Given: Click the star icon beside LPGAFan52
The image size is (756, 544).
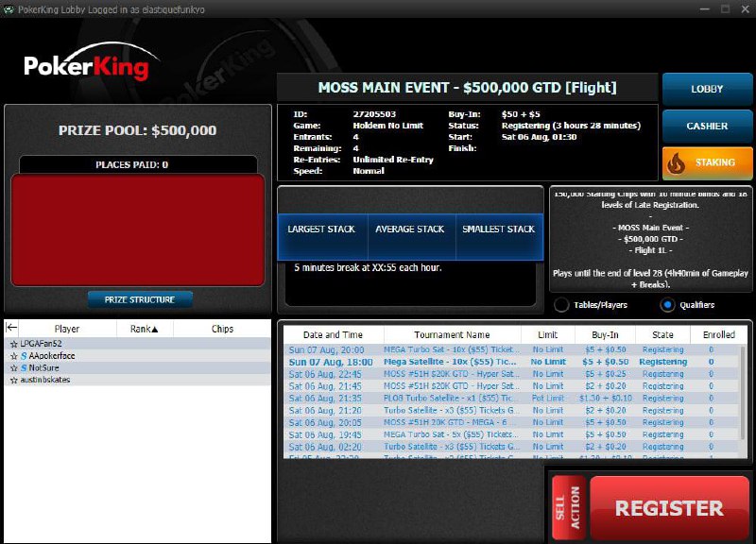Looking at the screenshot, I should [14, 344].
